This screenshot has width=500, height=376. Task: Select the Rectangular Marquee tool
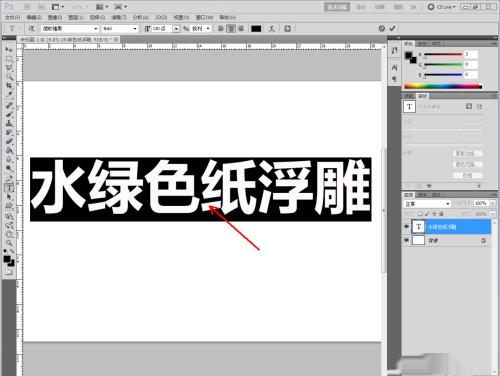click(9, 59)
